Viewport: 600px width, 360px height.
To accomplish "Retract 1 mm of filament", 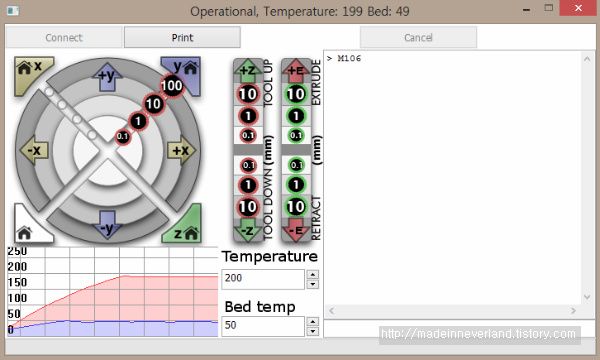I will click(296, 185).
